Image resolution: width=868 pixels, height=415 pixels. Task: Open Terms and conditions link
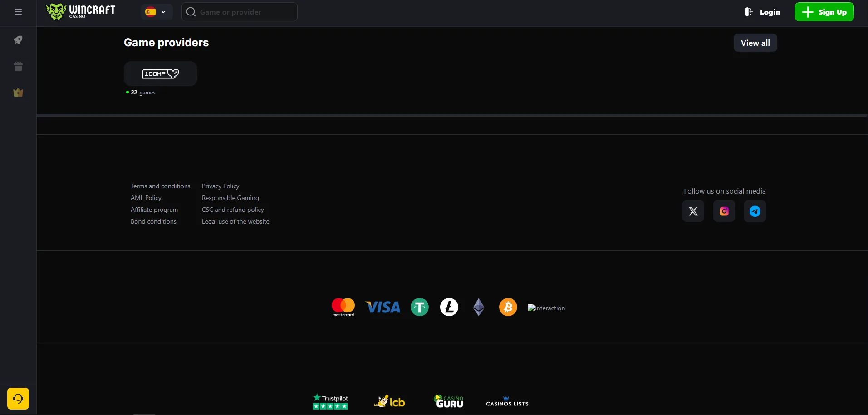(x=161, y=186)
